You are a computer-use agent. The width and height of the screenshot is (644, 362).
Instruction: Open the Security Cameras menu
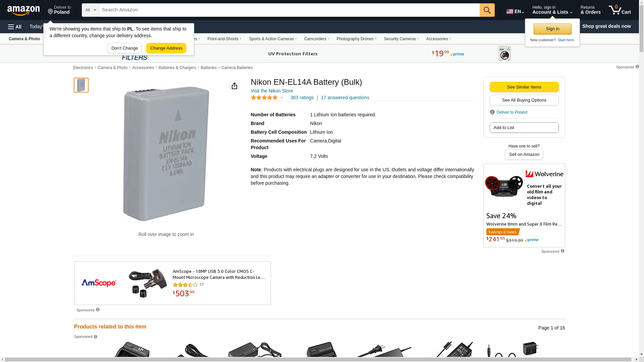(401, 39)
